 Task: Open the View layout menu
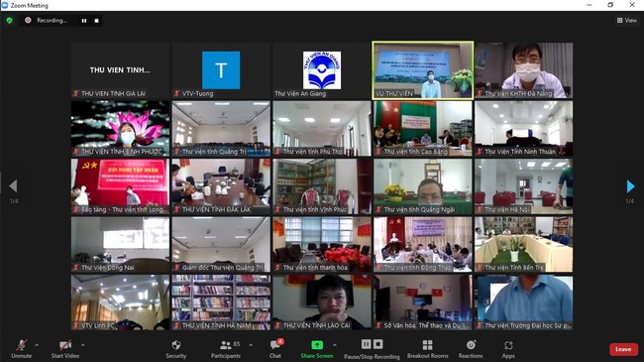pyautogui.click(x=627, y=20)
